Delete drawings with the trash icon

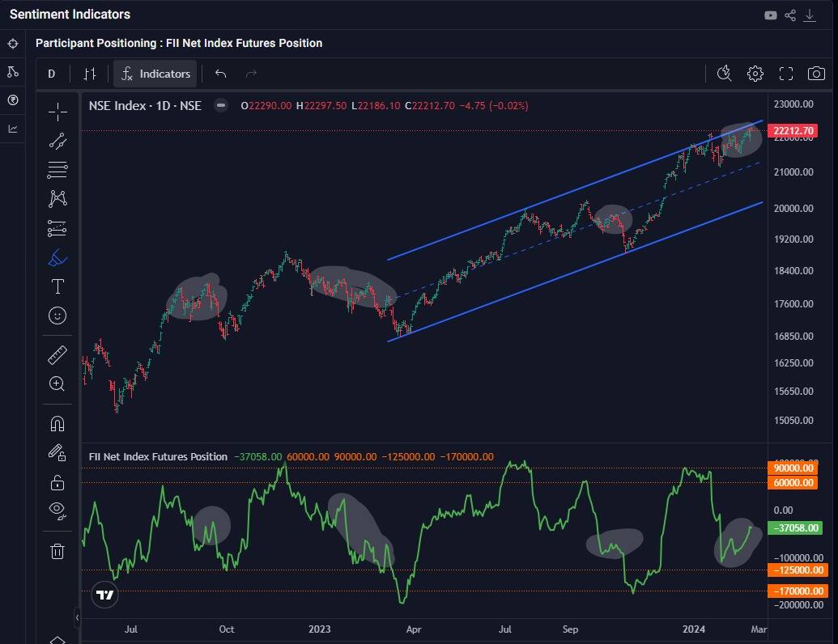[x=57, y=551]
